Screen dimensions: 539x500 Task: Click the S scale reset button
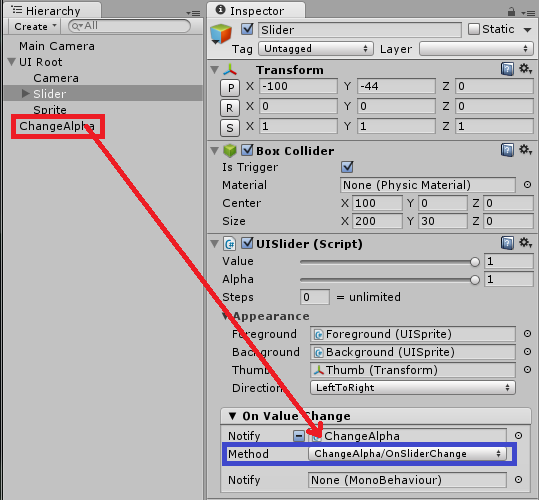pyautogui.click(x=230, y=128)
